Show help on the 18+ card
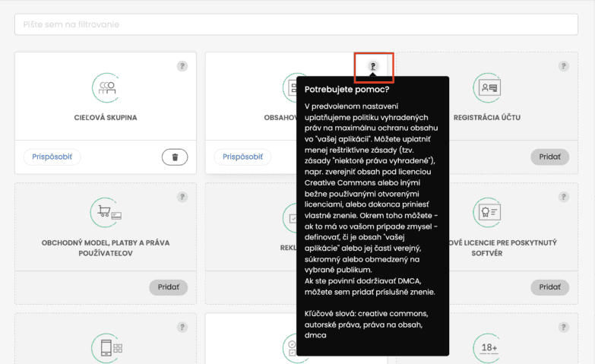This screenshot has width=595, height=364. (564, 328)
